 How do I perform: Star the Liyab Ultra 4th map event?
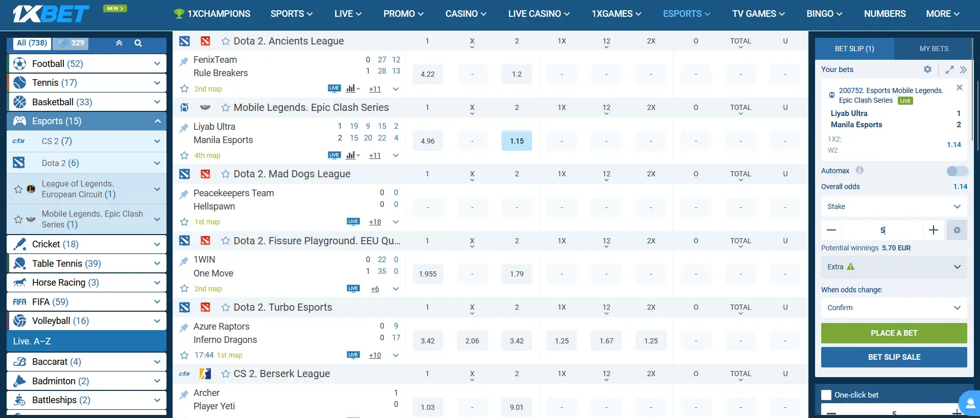(x=184, y=155)
